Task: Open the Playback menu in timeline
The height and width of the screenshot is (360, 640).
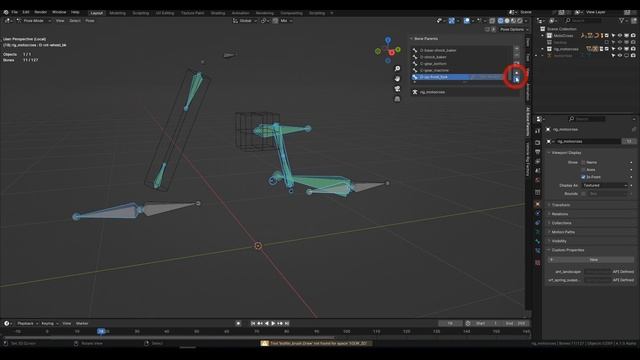Action: (x=27, y=323)
